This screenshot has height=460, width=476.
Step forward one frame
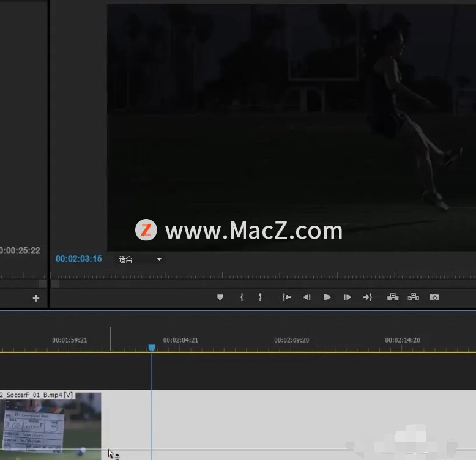coord(348,297)
